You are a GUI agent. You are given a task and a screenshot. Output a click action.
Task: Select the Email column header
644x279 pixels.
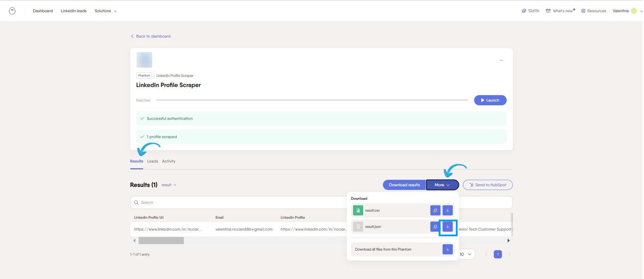pos(219,217)
